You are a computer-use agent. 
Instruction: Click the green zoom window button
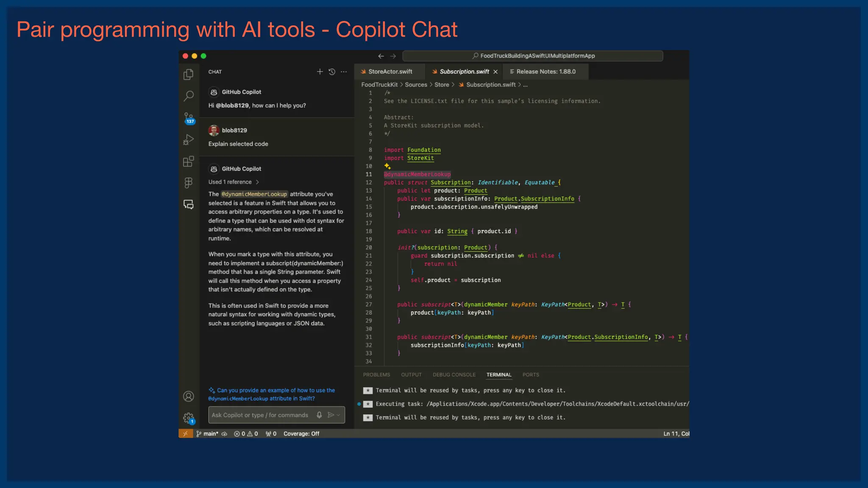coord(203,56)
